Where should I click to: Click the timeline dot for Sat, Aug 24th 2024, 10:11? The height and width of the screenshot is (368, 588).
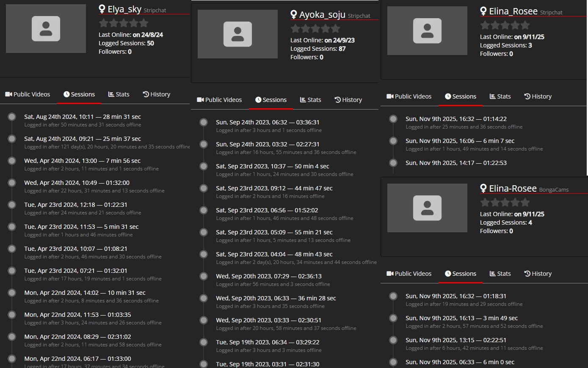[x=12, y=117]
